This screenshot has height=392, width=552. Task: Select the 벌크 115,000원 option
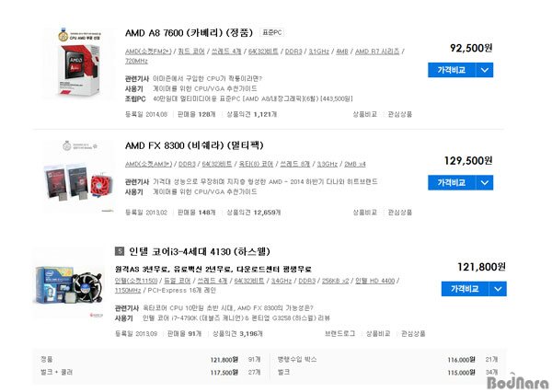click(x=387, y=373)
